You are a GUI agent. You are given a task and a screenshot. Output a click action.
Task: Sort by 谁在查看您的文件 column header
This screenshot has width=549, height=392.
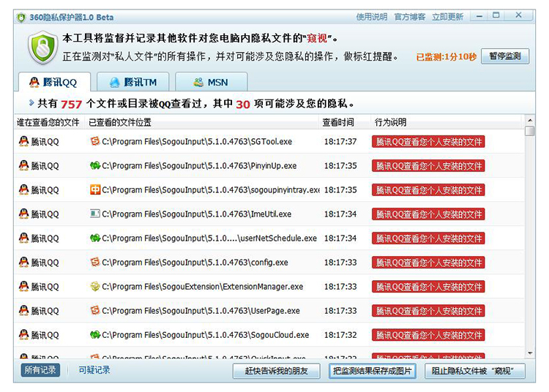pyautogui.click(x=49, y=122)
